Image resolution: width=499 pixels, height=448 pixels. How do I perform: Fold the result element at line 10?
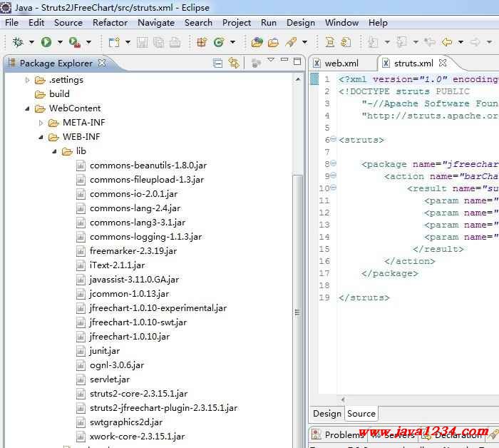[x=333, y=187]
